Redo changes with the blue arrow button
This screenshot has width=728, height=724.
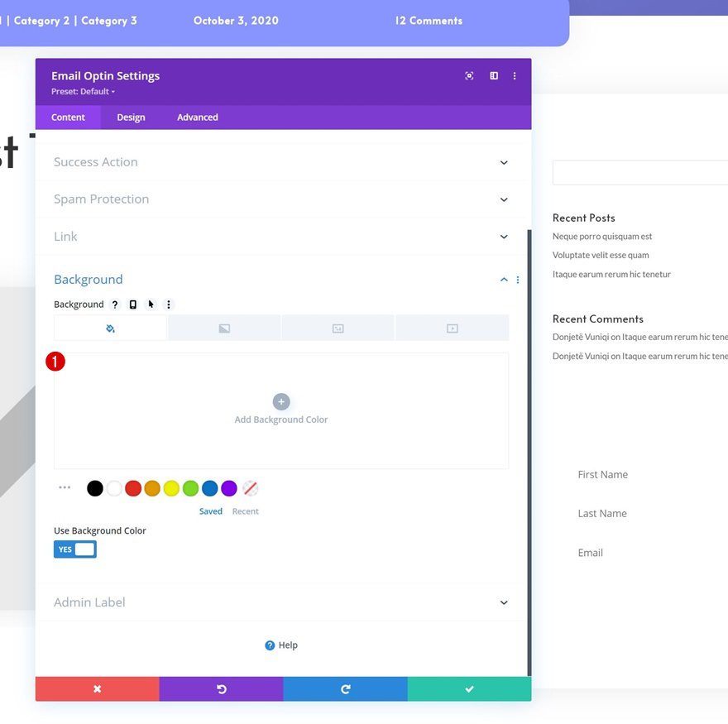tap(345, 689)
